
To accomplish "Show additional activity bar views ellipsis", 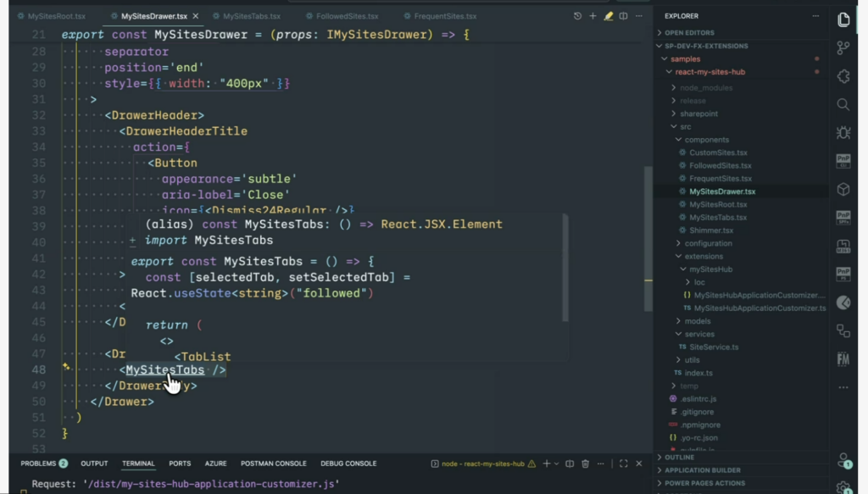I will point(843,387).
